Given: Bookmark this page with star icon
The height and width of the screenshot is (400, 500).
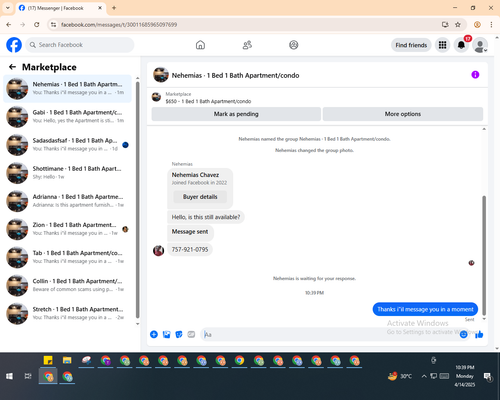Looking at the screenshot, I should 458,24.
